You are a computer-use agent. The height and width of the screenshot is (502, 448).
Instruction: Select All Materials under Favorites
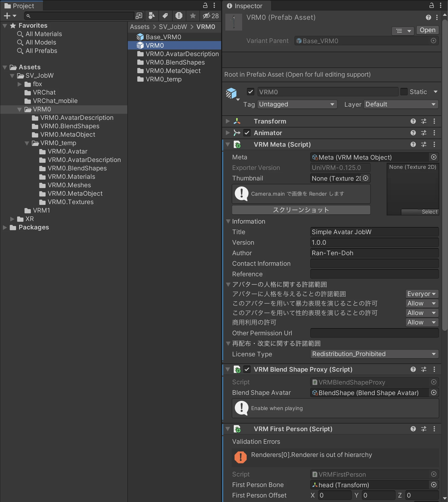(43, 34)
